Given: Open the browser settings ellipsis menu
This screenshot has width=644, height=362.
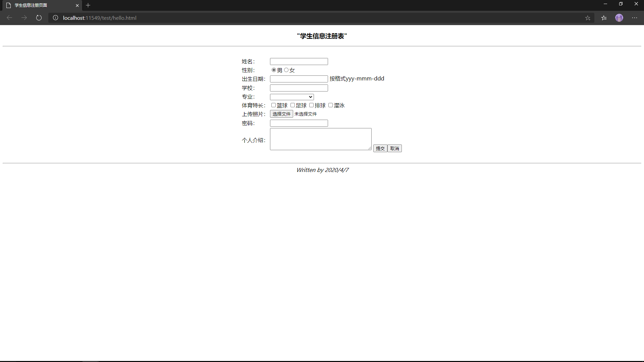Looking at the screenshot, I should [635, 18].
